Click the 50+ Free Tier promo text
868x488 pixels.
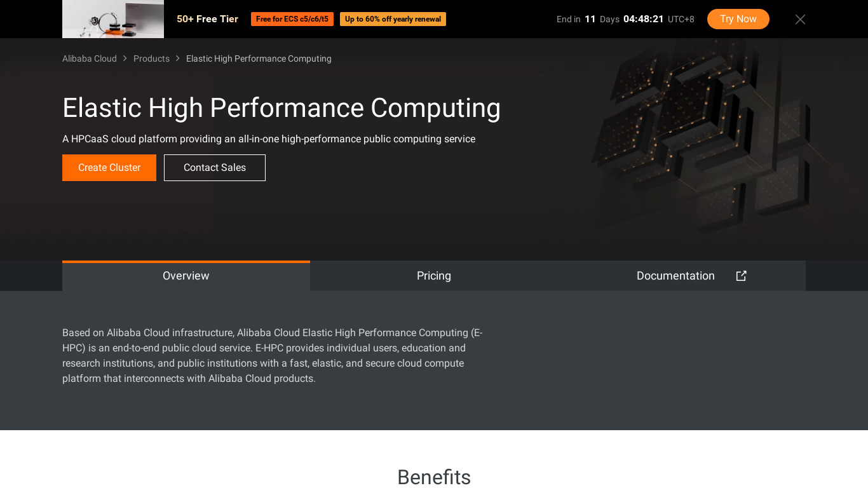click(x=207, y=19)
